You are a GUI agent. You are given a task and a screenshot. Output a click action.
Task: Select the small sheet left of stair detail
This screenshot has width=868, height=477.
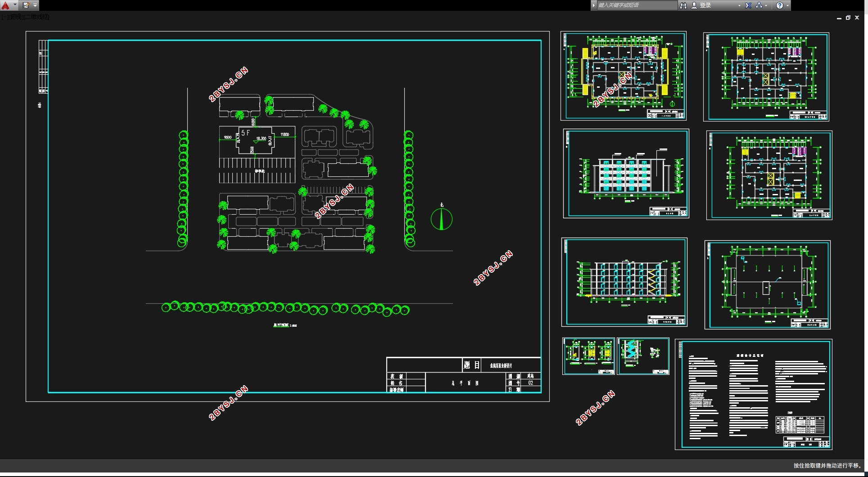click(588, 356)
